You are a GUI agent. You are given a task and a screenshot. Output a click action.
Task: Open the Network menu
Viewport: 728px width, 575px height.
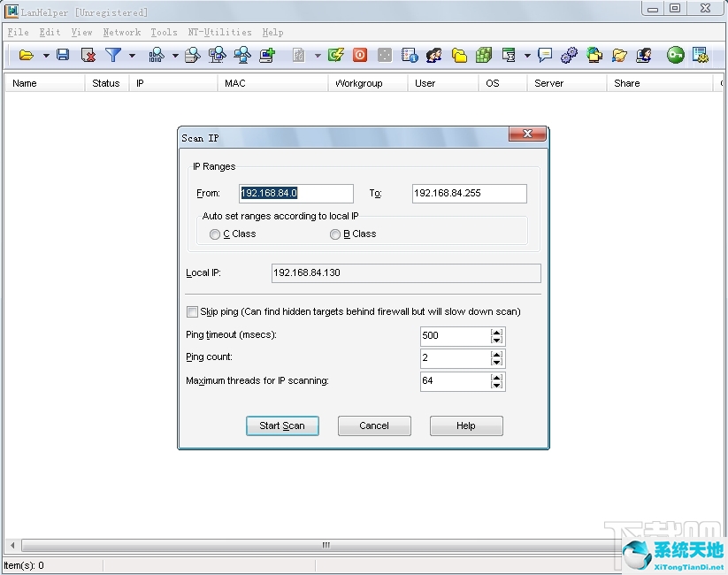pyautogui.click(x=121, y=32)
